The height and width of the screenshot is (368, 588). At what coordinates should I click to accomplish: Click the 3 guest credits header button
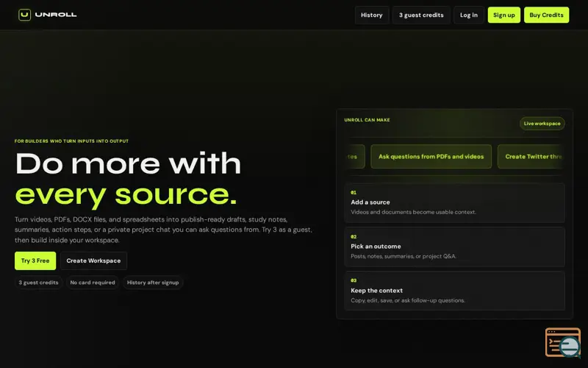click(421, 15)
